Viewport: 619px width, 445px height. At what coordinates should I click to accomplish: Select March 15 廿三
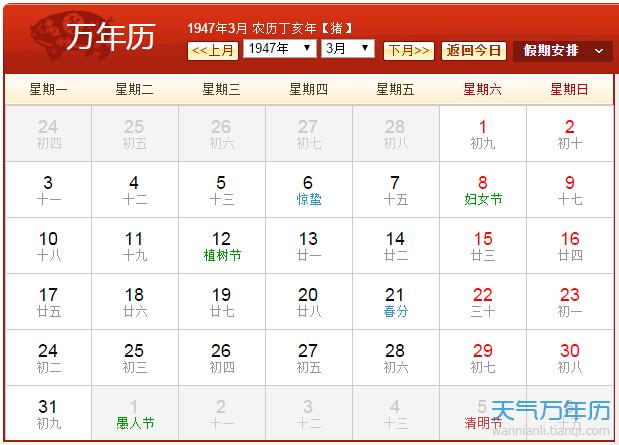tap(483, 246)
